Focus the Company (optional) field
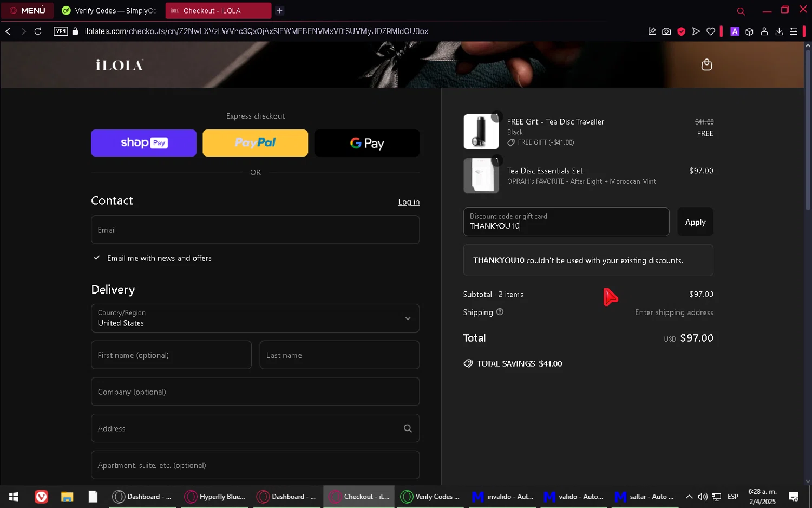 tap(255, 392)
